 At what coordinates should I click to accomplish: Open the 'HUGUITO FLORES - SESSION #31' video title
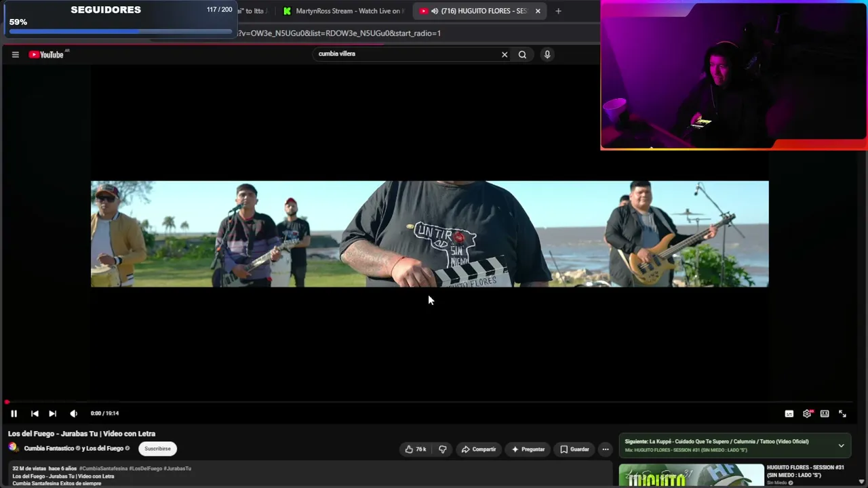coord(806,472)
